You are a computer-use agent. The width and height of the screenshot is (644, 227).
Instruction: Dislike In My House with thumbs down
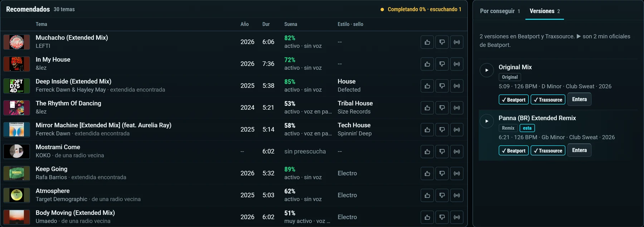click(442, 64)
